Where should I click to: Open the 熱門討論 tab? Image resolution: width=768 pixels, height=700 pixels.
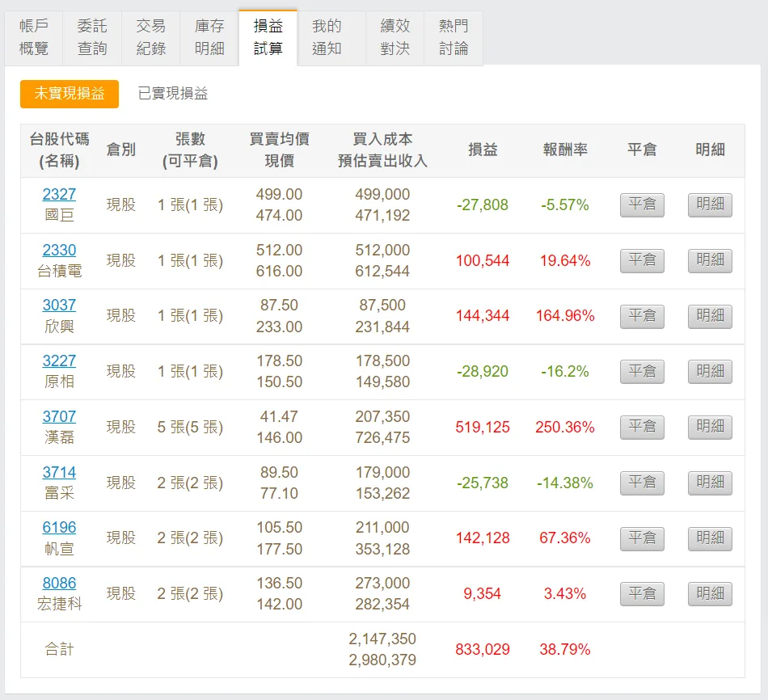pos(454,38)
